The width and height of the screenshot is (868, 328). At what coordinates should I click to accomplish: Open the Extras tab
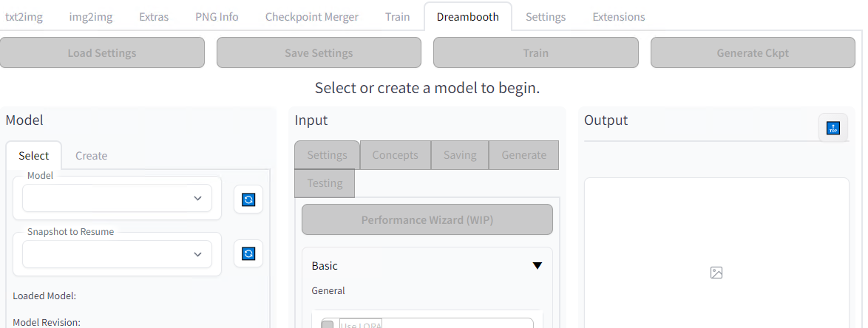coord(154,16)
